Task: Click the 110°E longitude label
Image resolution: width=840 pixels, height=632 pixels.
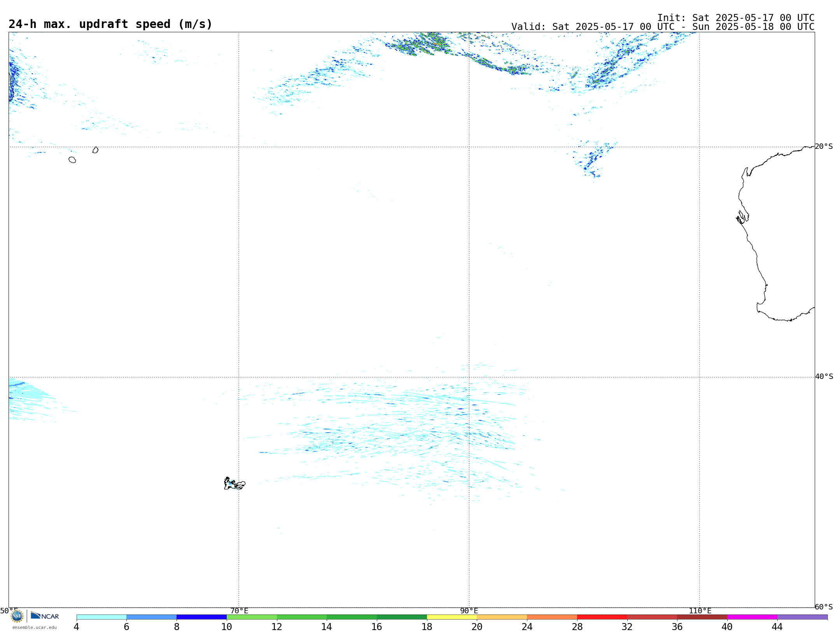Action: (700, 611)
